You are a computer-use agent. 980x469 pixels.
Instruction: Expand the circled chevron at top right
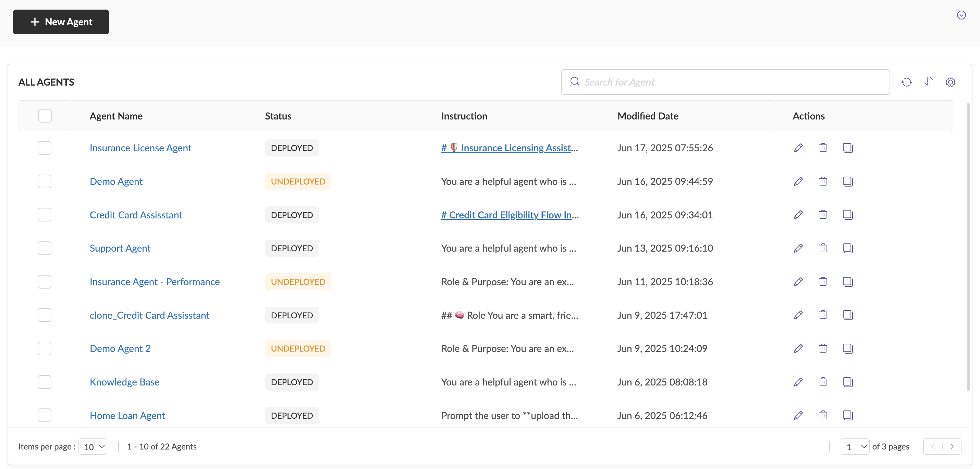click(961, 15)
